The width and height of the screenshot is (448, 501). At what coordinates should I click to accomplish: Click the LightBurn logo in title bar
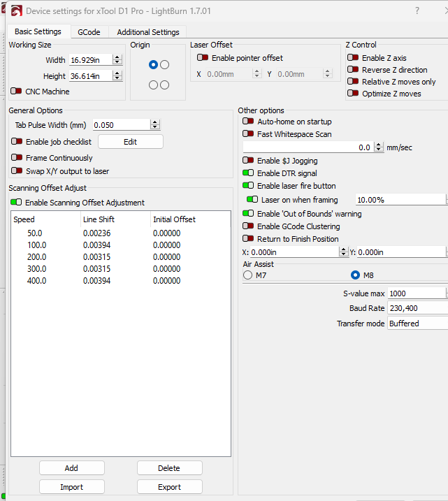16,11
